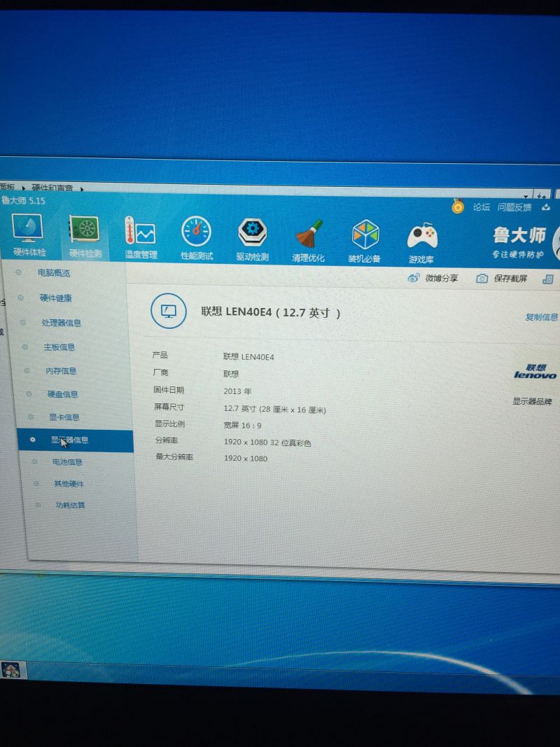Image resolution: width=560 pixels, height=747 pixels.
Task: Click the 厂商 manufacturer value 联想
Action: (x=231, y=374)
